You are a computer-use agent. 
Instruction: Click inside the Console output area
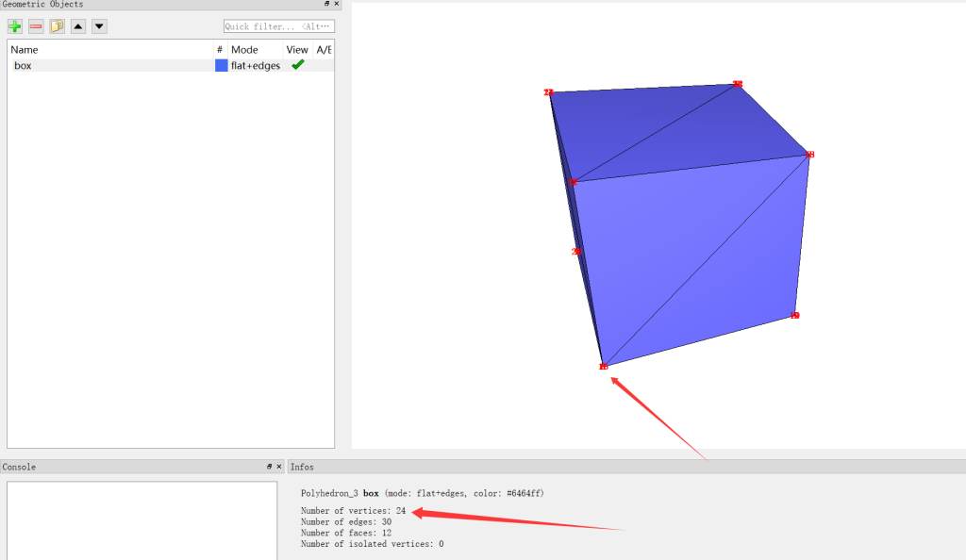pos(142,519)
